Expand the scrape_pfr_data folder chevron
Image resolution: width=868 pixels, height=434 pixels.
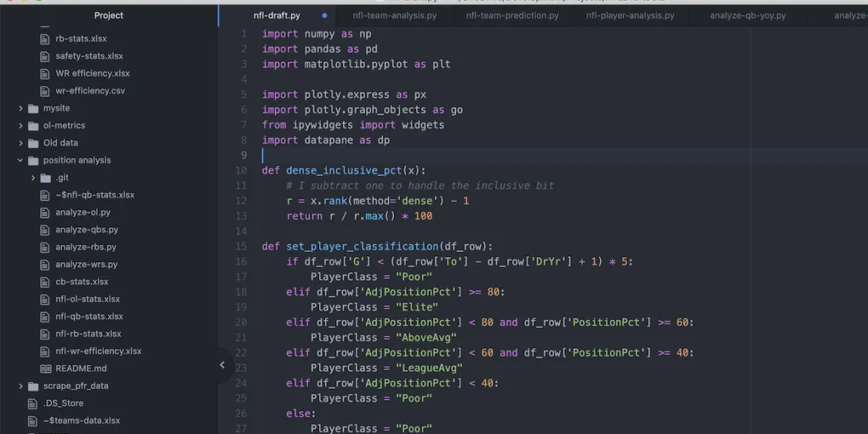coord(20,386)
